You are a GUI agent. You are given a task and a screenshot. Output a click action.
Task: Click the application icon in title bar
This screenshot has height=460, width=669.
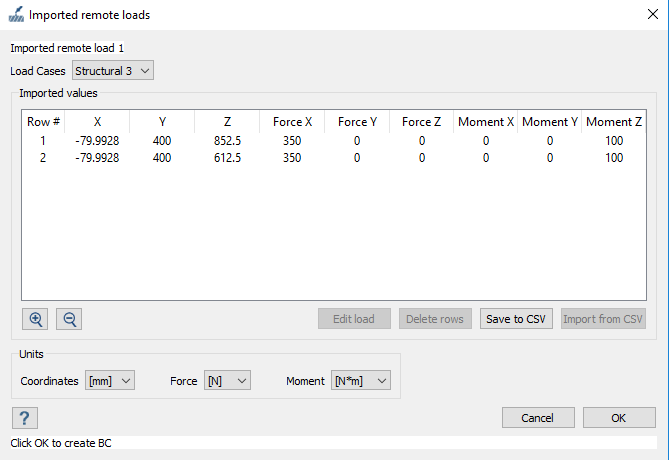pos(15,15)
